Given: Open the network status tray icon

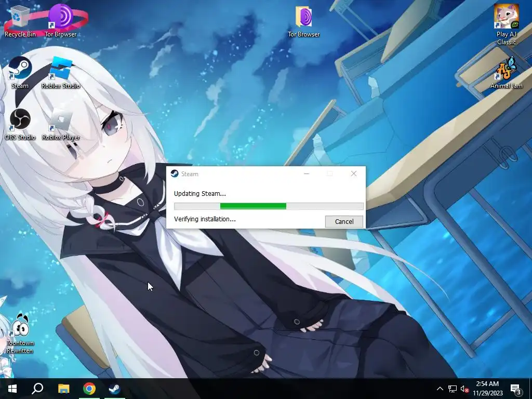Looking at the screenshot, I should [453, 389].
